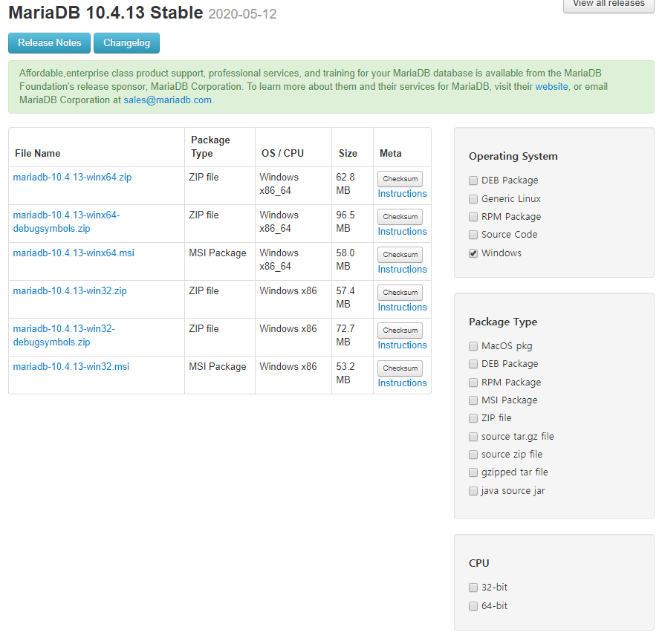Show Checksum for win32.zip row
Image resolution: width=662 pixels, height=644 pixels.
coord(400,293)
